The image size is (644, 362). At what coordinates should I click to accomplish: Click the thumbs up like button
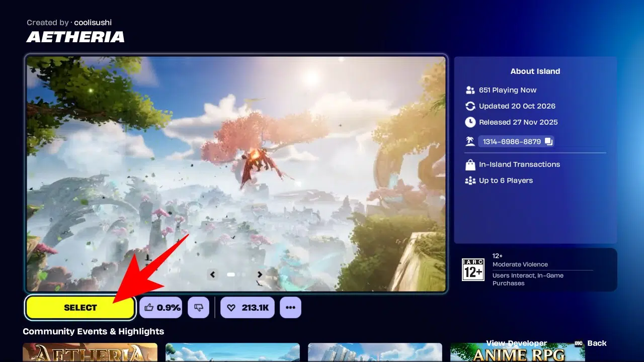click(162, 308)
